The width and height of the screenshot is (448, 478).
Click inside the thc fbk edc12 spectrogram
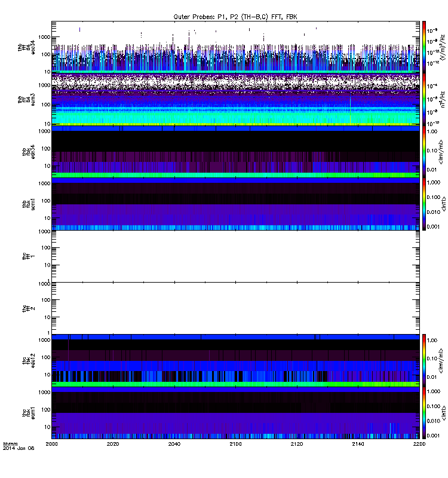235,360
